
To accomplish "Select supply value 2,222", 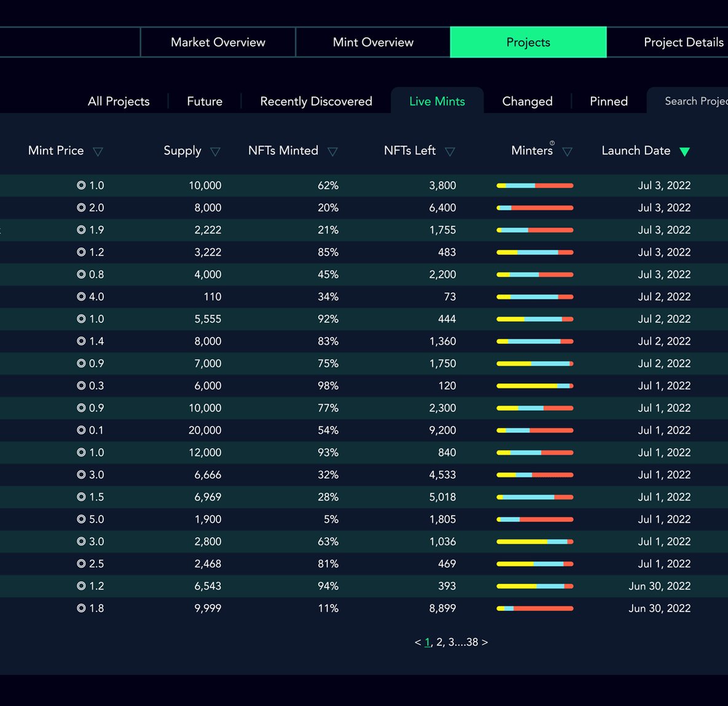I will tap(208, 230).
